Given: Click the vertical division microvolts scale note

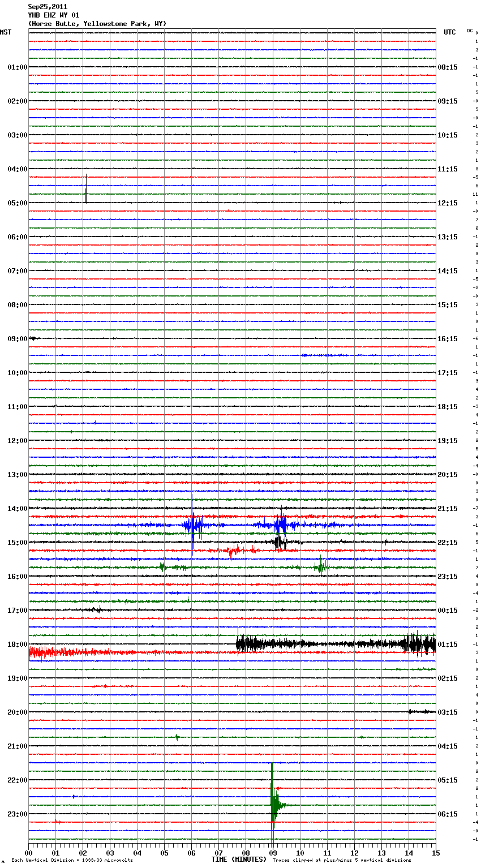Looking at the screenshot, I should [72, 861].
